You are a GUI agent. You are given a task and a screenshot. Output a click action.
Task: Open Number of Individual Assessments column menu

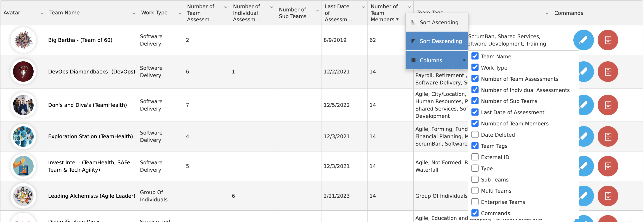point(271,7)
